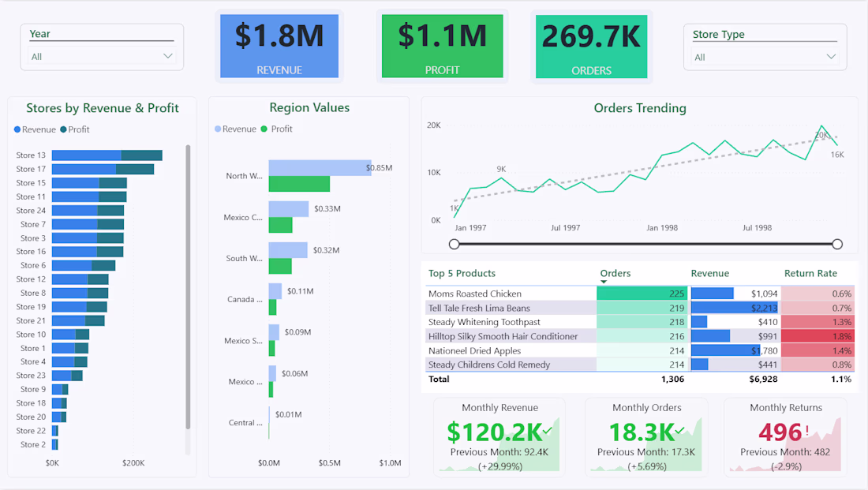Sort table by Orders column header
868x490 pixels.
[615, 274]
